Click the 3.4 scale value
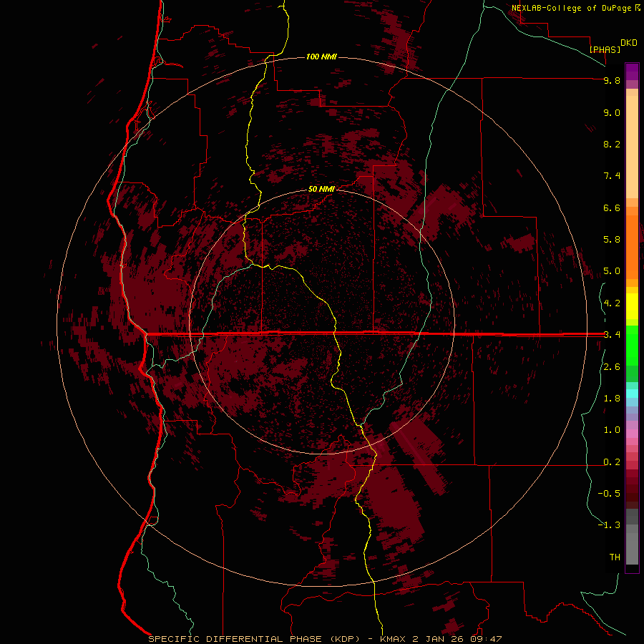 612,335
